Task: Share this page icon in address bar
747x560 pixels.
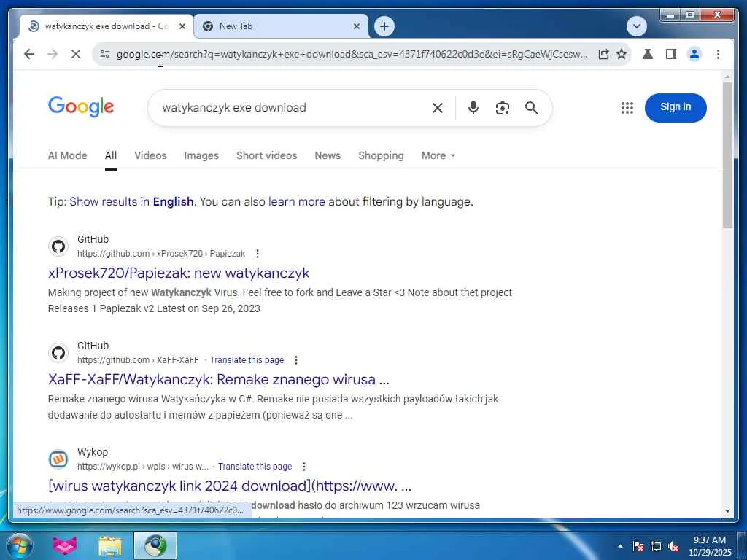Action: (x=603, y=54)
